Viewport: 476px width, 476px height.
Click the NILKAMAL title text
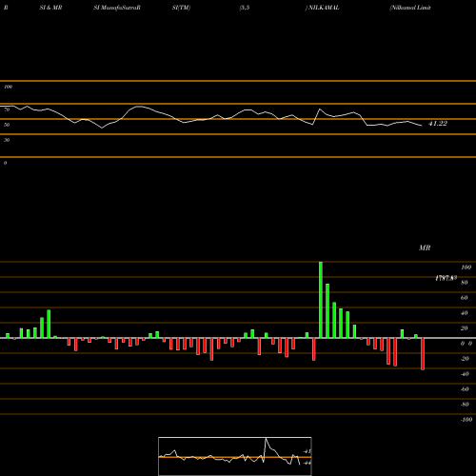324,8
